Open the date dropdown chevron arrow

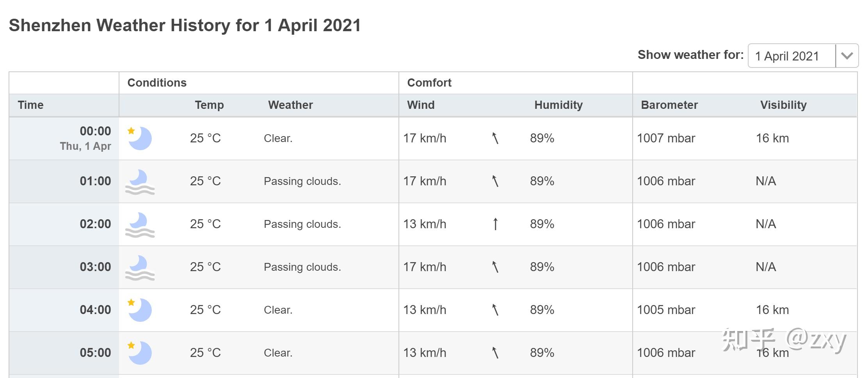(x=847, y=56)
